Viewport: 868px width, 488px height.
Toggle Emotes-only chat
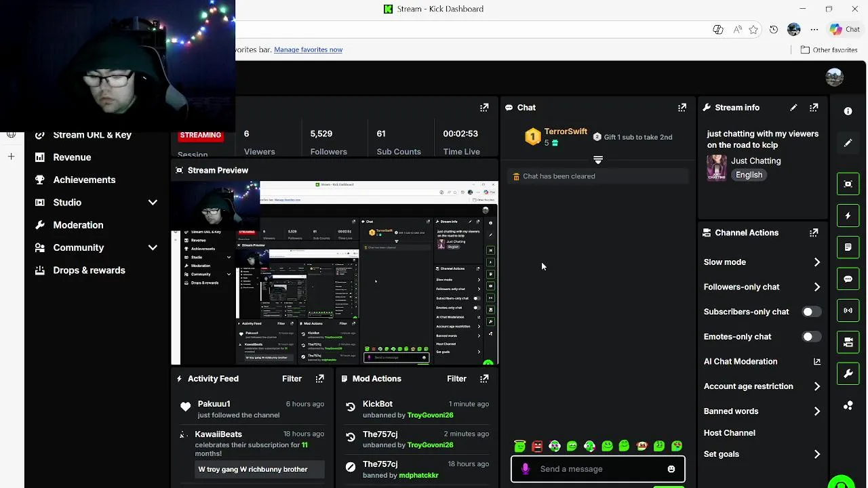point(811,337)
